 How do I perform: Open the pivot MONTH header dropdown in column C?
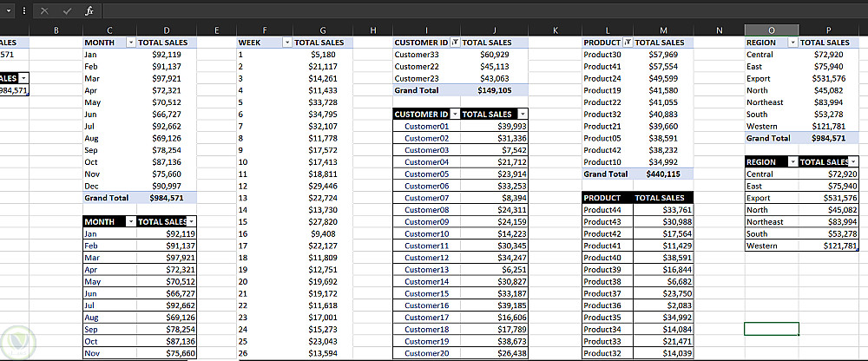coord(131,43)
